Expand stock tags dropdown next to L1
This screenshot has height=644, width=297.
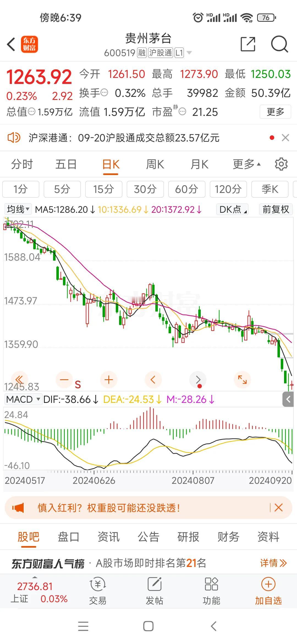click(x=189, y=53)
